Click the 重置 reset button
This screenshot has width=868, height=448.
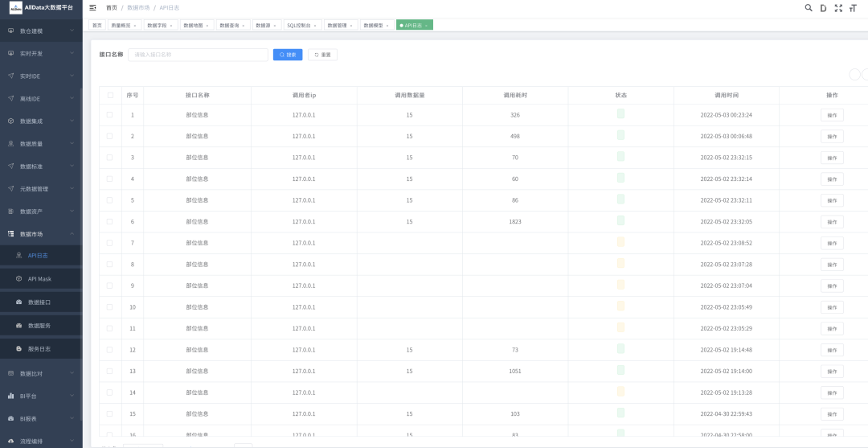pyautogui.click(x=322, y=55)
